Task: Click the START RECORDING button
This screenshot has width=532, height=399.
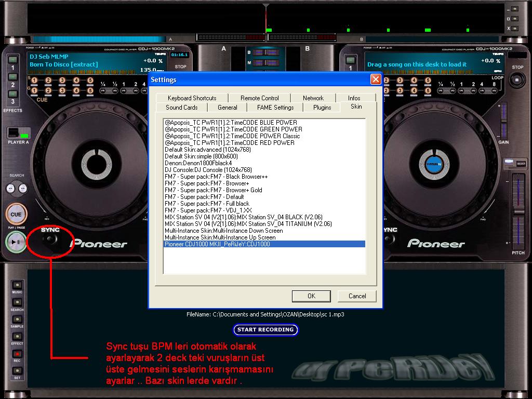Action: [265, 329]
